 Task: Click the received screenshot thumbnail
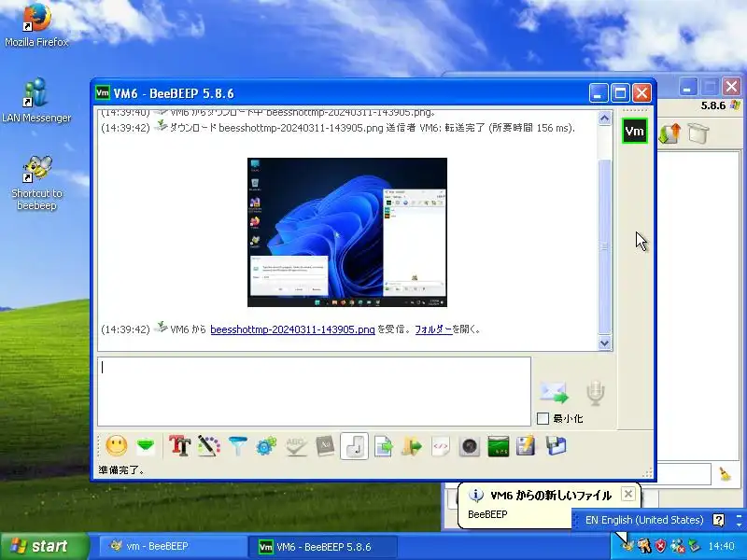pyautogui.click(x=347, y=232)
